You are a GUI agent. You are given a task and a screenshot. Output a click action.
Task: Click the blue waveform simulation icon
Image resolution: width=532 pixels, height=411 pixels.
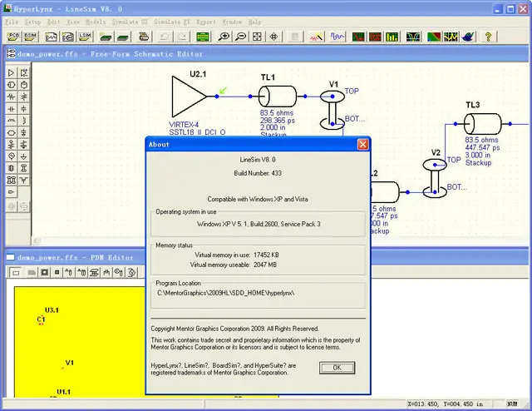pyautogui.click(x=337, y=37)
